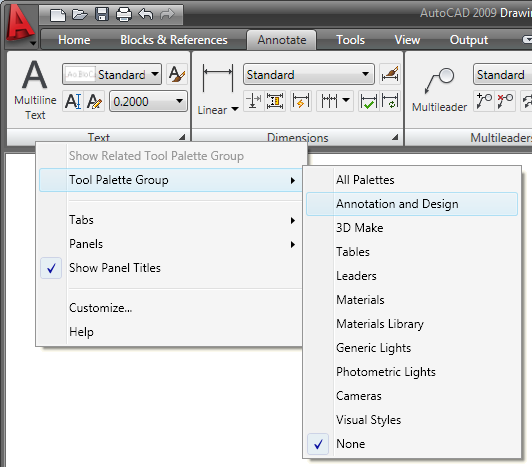Click the Undo arrow icon

click(x=146, y=15)
